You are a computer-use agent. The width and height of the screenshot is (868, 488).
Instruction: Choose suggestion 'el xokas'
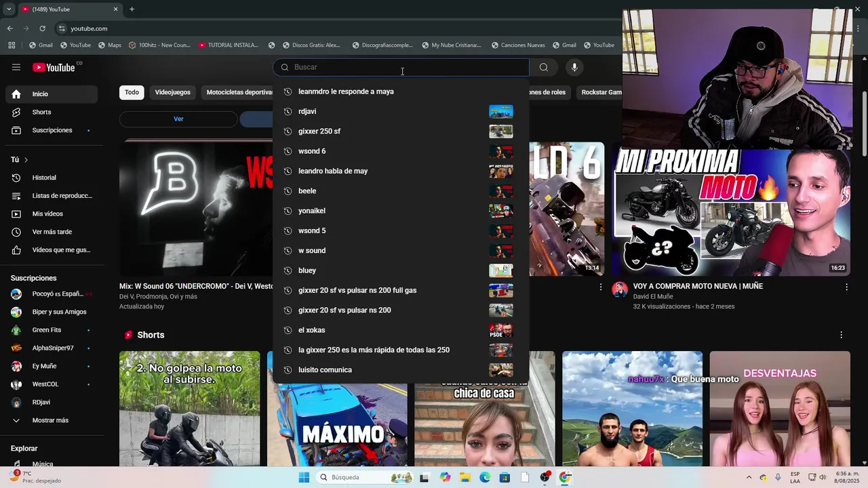[401, 330]
